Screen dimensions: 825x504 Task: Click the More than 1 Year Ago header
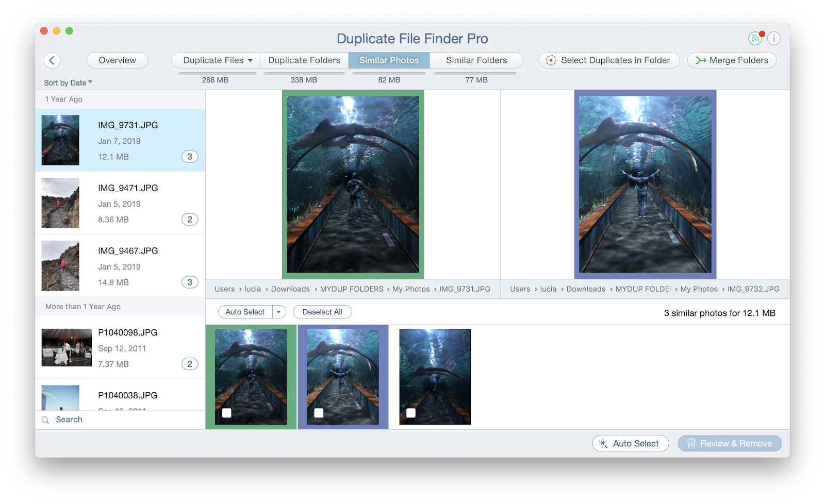[120, 307]
